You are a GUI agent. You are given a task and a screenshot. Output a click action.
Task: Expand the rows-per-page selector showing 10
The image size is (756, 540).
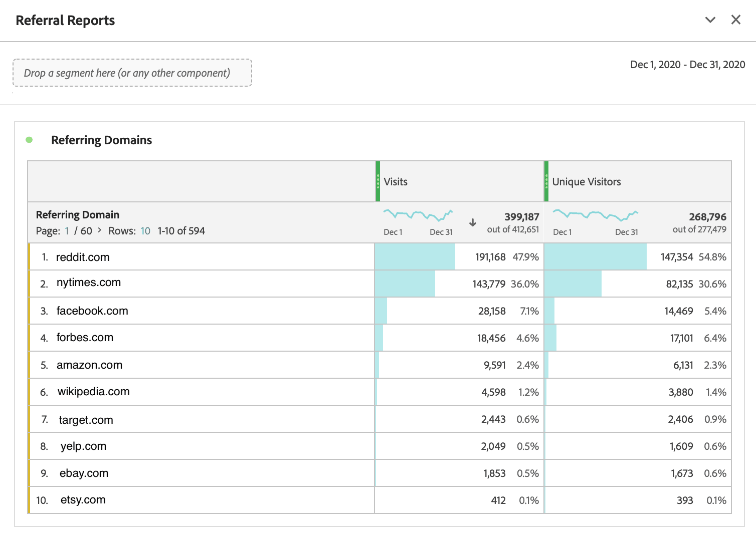point(145,231)
